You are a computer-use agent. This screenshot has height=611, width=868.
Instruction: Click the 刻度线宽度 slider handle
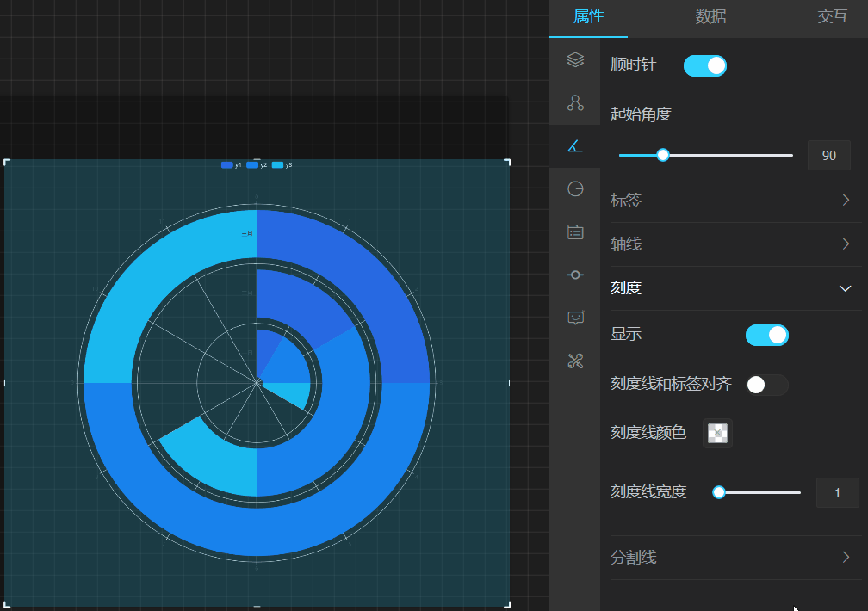tap(718, 492)
